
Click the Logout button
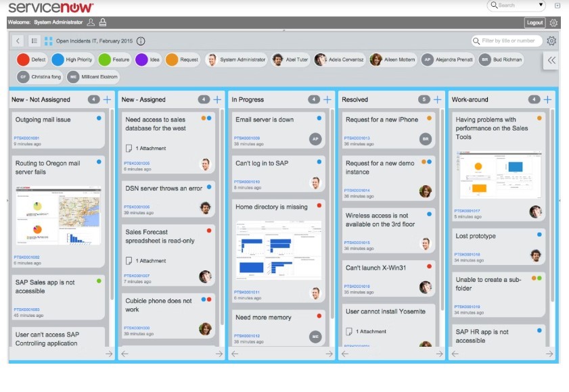coord(534,22)
